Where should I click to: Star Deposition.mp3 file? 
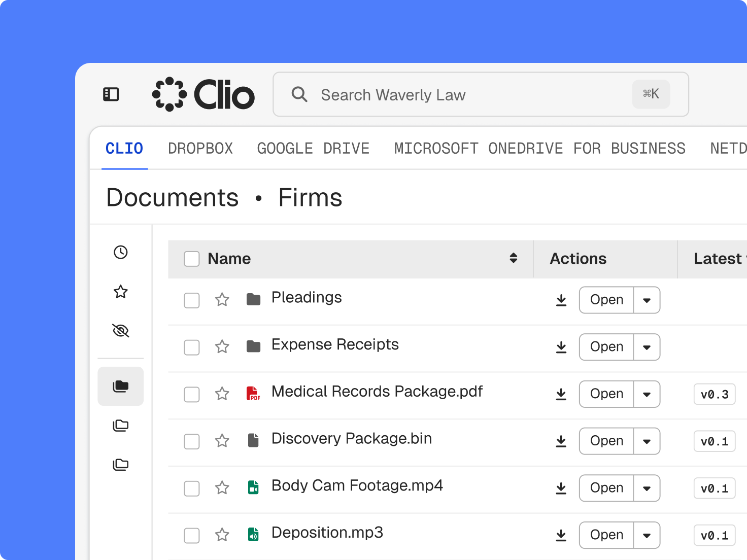(x=222, y=535)
